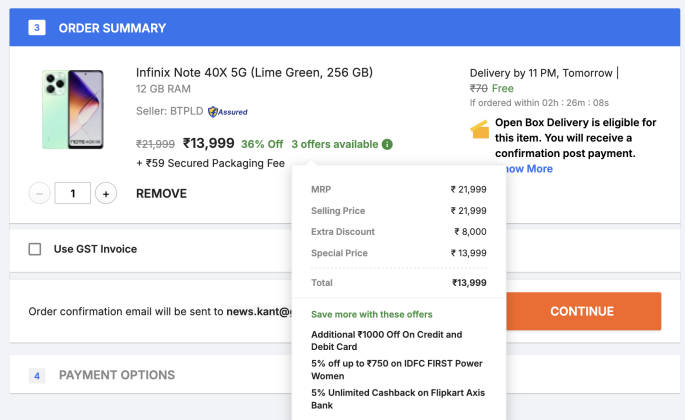685x420 pixels.
Task: Click the quantity input field
Action: coord(72,193)
